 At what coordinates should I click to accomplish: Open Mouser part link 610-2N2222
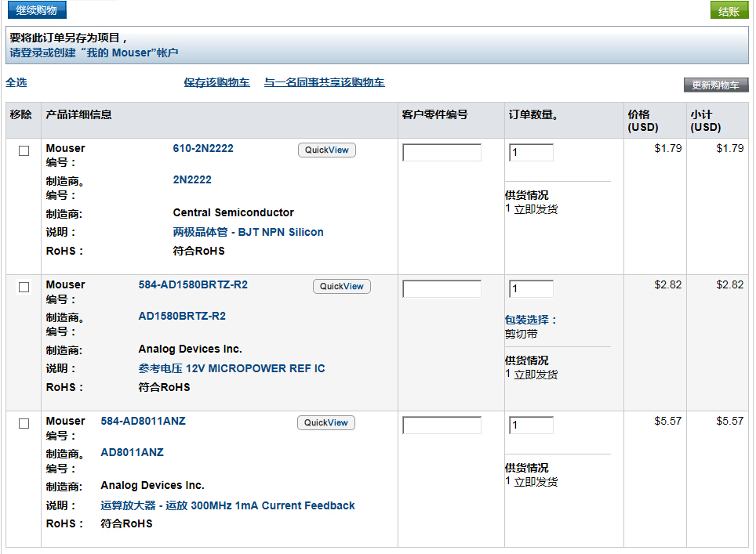pos(203,148)
